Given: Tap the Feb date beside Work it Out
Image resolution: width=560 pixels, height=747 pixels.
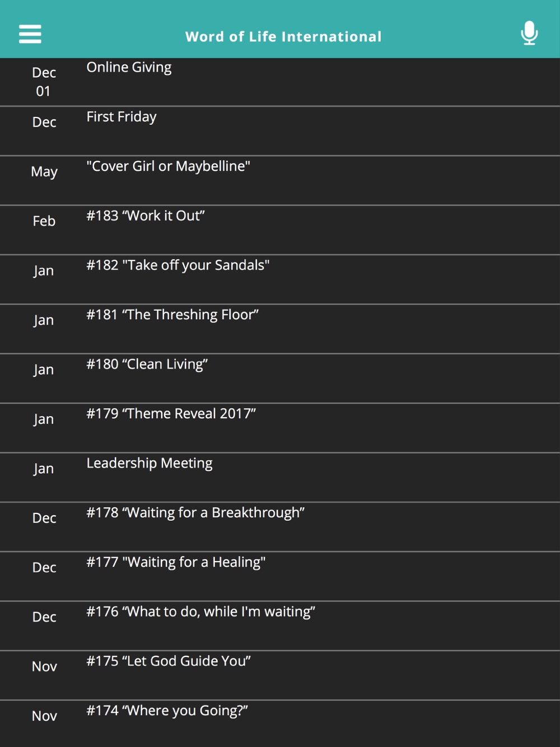Looking at the screenshot, I should point(44,221).
